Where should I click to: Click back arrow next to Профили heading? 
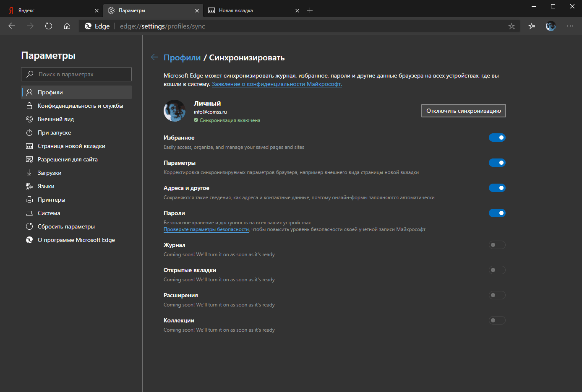154,57
